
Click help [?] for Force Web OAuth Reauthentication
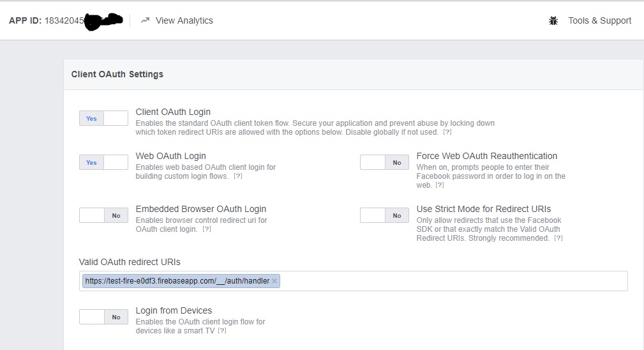[x=439, y=185]
